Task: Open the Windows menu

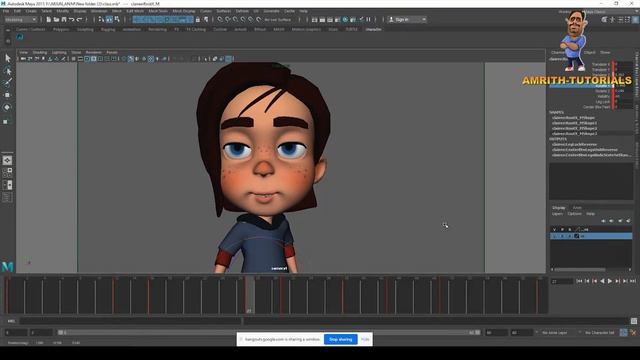Action: tap(99, 11)
